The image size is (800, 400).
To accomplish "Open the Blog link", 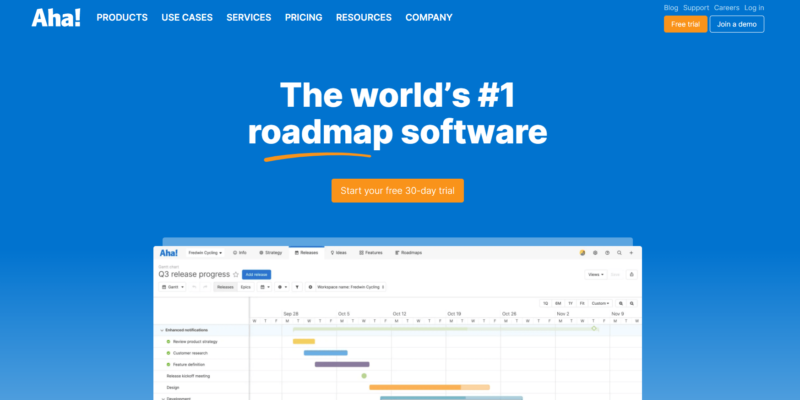I will [671, 8].
